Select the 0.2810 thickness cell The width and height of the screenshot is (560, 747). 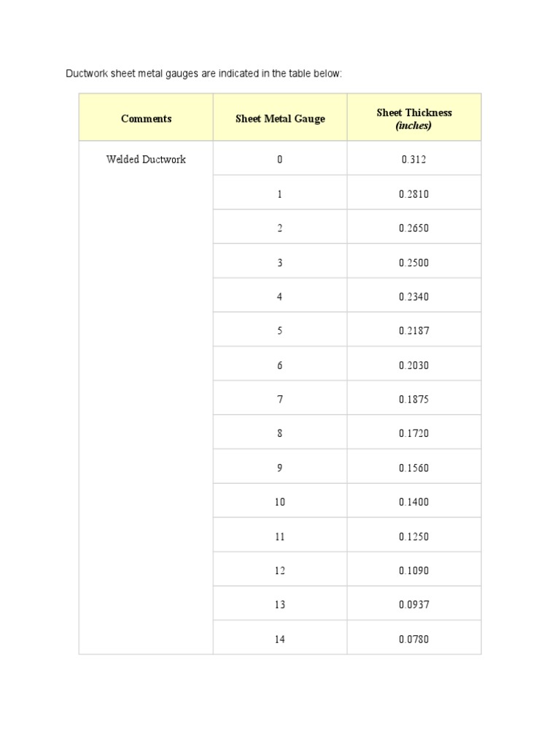click(x=413, y=194)
